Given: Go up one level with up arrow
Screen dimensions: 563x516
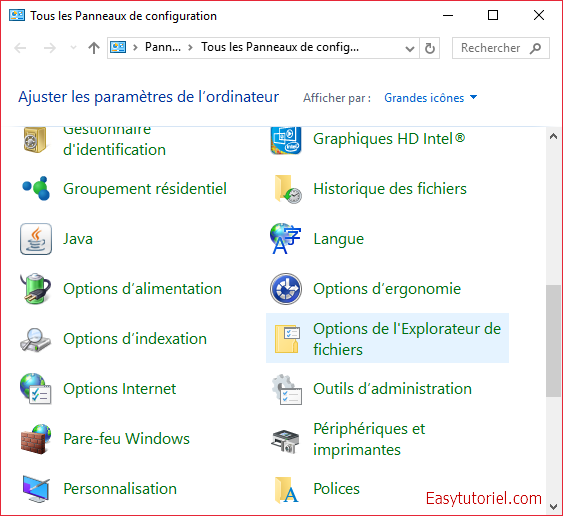Looking at the screenshot, I should click(x=94, y=47).
